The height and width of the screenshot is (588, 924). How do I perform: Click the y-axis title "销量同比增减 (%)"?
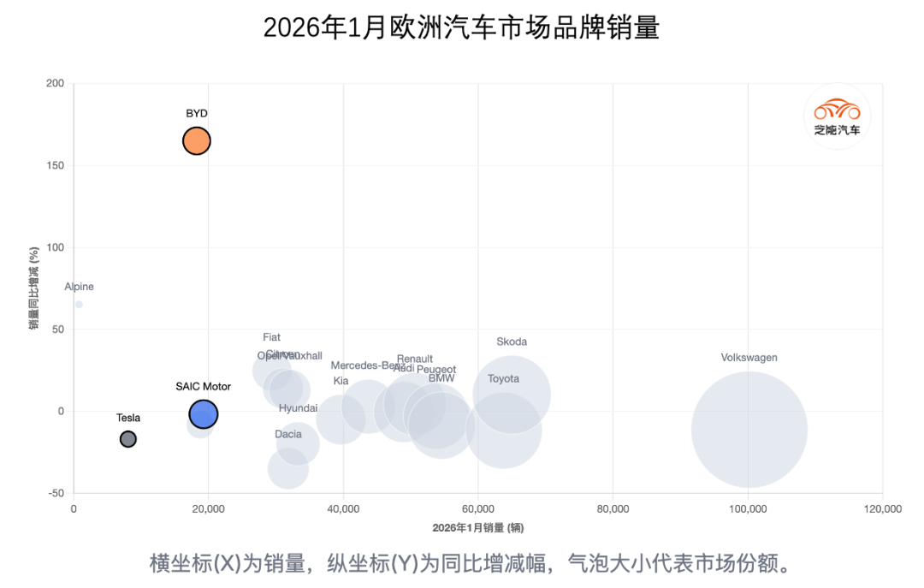coord(34,288)
